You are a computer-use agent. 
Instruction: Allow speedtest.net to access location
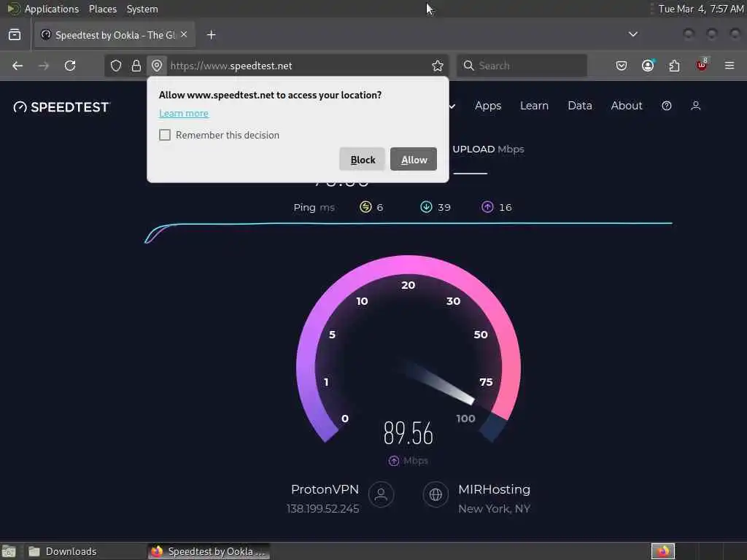click(413, 160)
